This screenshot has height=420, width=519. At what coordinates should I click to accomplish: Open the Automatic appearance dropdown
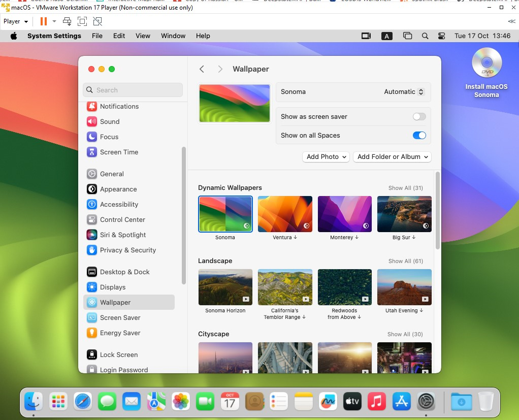click(x=404, y=92)
